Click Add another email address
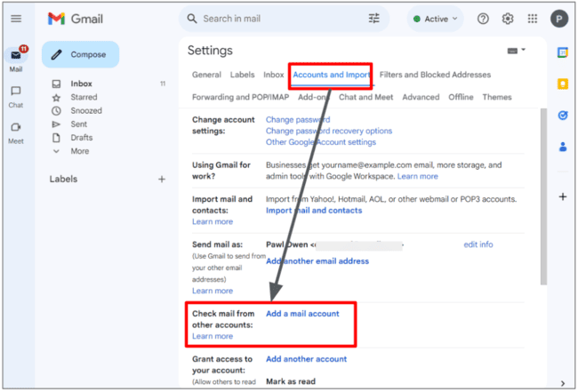 (317, 261)
